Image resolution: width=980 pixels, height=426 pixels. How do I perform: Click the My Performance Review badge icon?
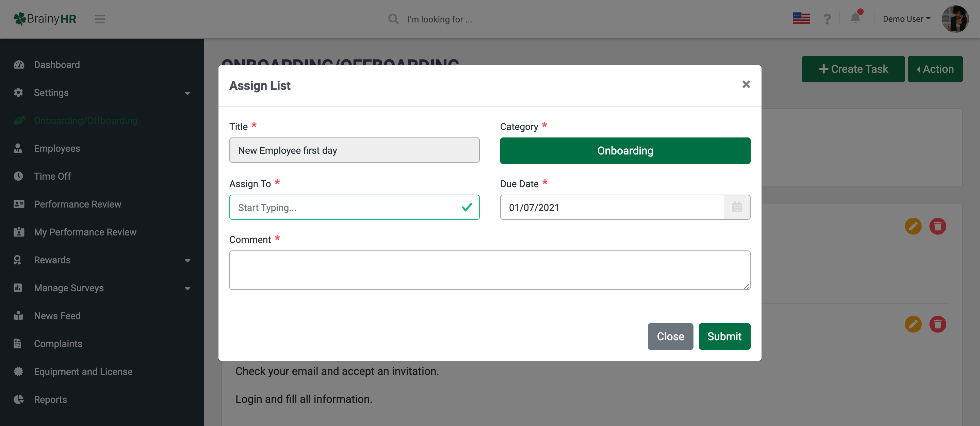[x=19, y=232]
